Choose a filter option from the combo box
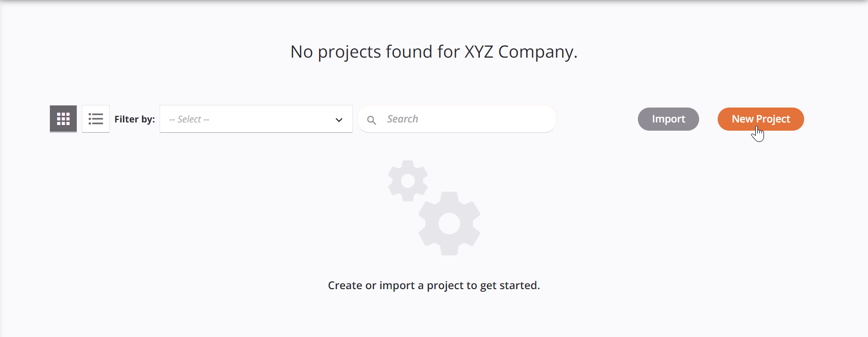This screenshot has width=868, height=337. tap(256, 119)
